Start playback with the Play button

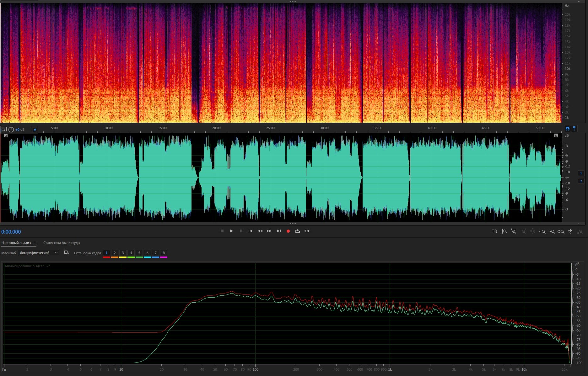231,231
